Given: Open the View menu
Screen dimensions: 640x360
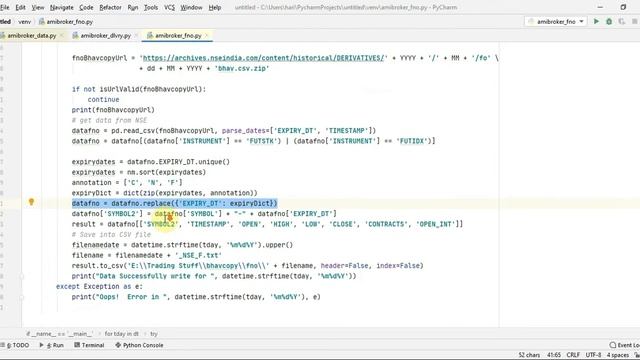Looking at the screenshot, I should 38,7.
